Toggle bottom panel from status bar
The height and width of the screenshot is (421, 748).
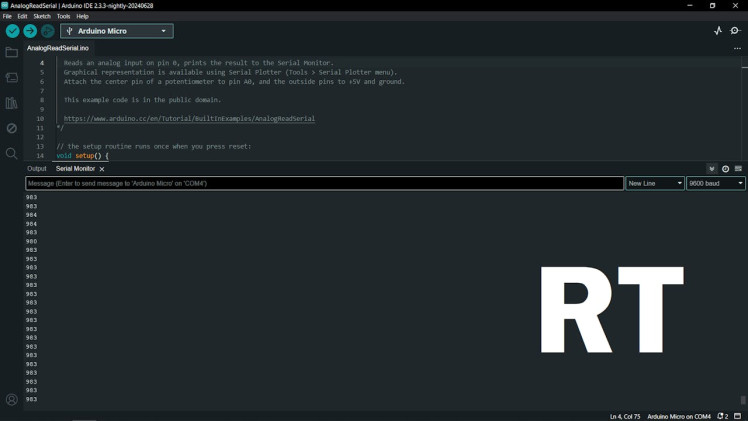point(738,416)
